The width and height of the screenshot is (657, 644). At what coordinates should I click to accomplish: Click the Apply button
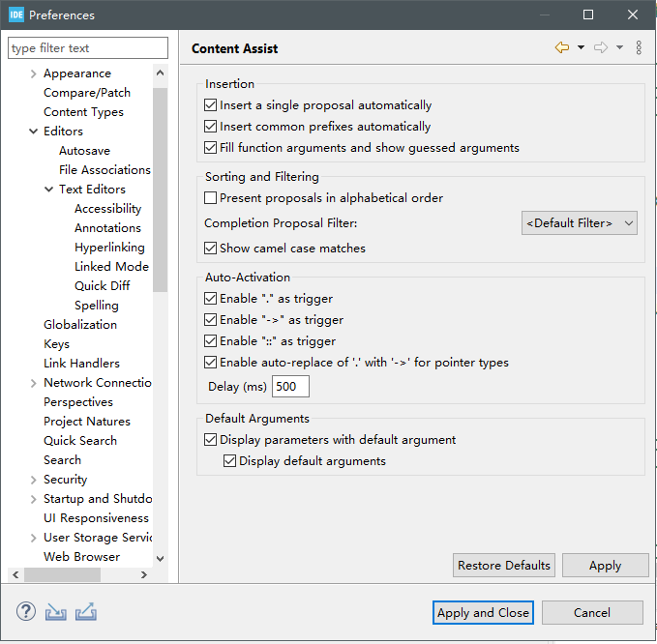coord(605,566)
